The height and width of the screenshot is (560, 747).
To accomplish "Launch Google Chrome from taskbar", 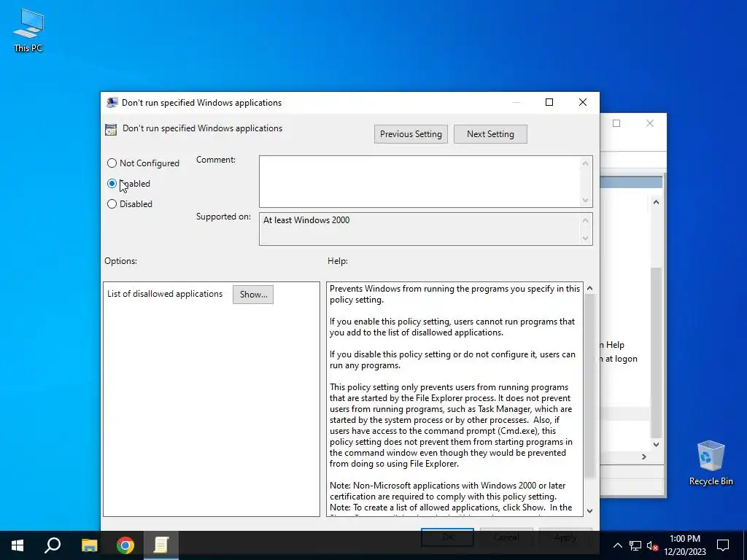I will point(125,545).
